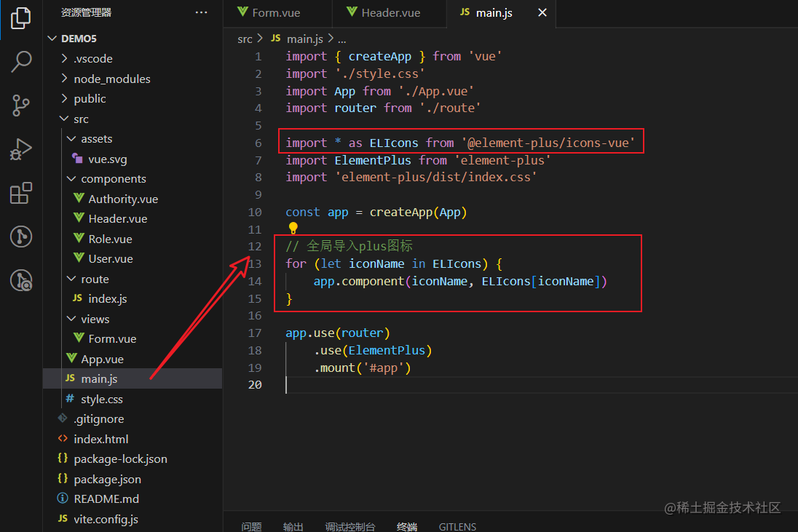Click 'element-plus/dist/index.css' import string
The width and height of the screenshot is (798, 532).
coord(435,177)
